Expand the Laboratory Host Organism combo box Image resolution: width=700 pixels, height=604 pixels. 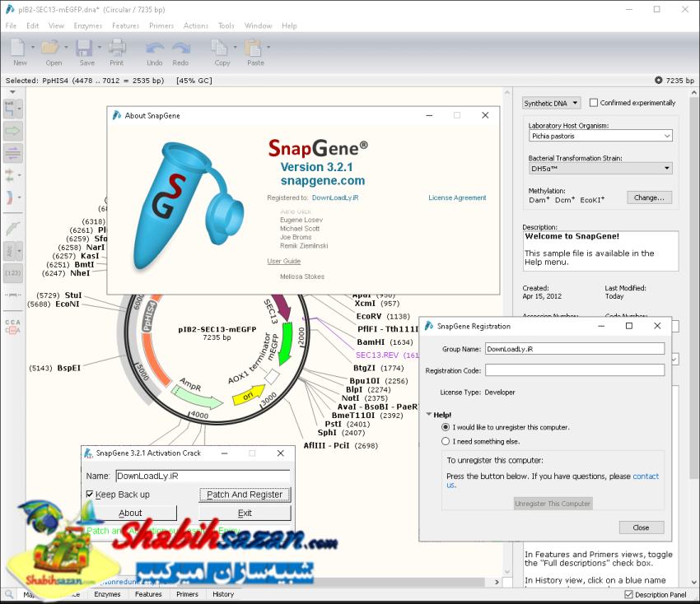pyautogui.click(x=600, y=136)
